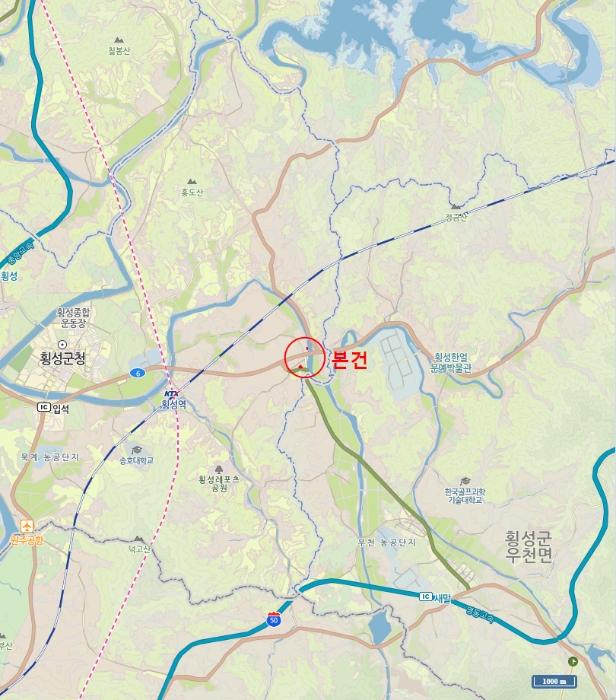Select the 묵계 농공단지 label
The width and height of the screenshot is (616, 700).
click(50, 457)
